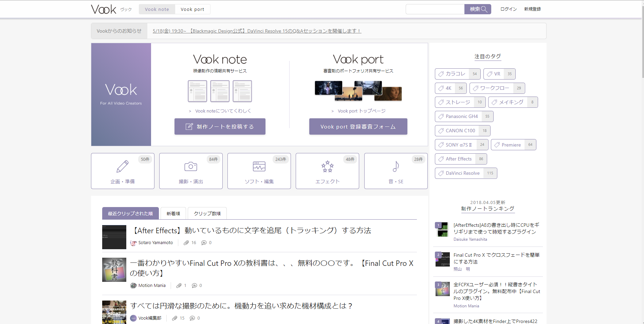The width and height of the screenshot is (644, 324).
Task: Open Vook port 登録審査フォーム button
Action: click(x=358, y=126)
